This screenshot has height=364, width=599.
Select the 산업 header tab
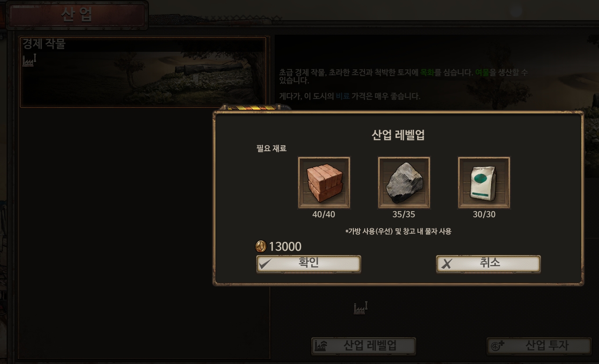[77, 15]
